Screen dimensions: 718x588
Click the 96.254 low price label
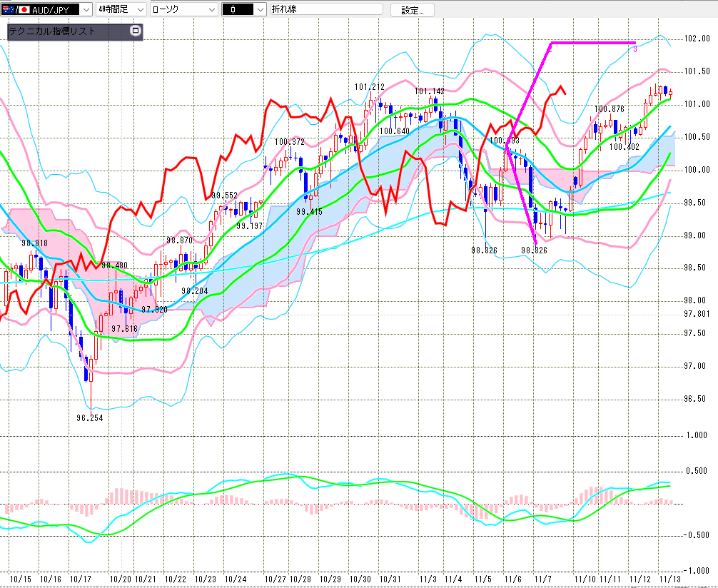[91, 418]
